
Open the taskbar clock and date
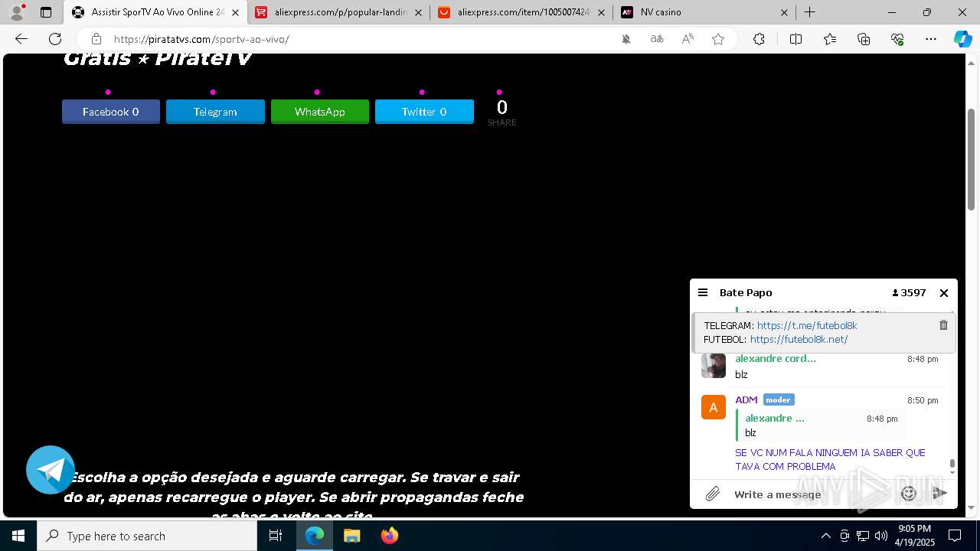click(x=915, y=536)
